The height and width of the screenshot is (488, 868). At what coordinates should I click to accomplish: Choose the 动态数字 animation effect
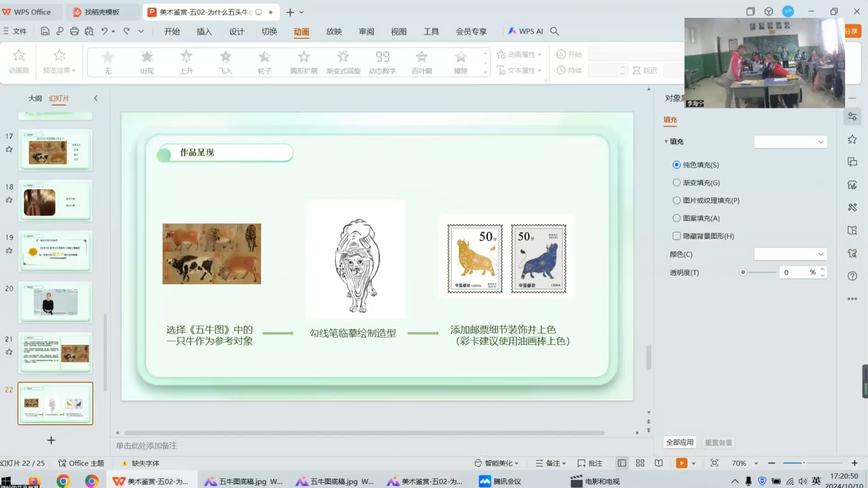[x=383, y=62]
